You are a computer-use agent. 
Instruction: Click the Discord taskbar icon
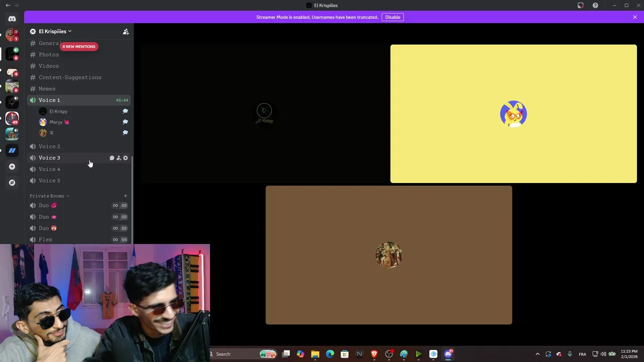pos(448,354)
